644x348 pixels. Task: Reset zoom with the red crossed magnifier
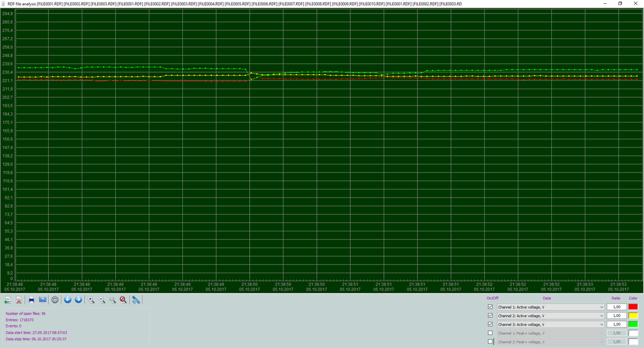pyautogui.click(x=123, y=300)
